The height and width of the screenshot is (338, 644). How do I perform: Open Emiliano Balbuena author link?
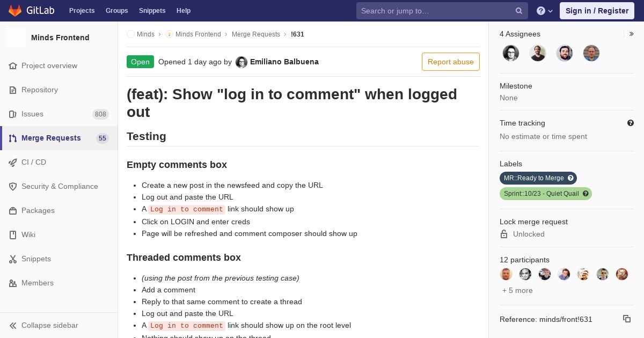click(284, 62)
